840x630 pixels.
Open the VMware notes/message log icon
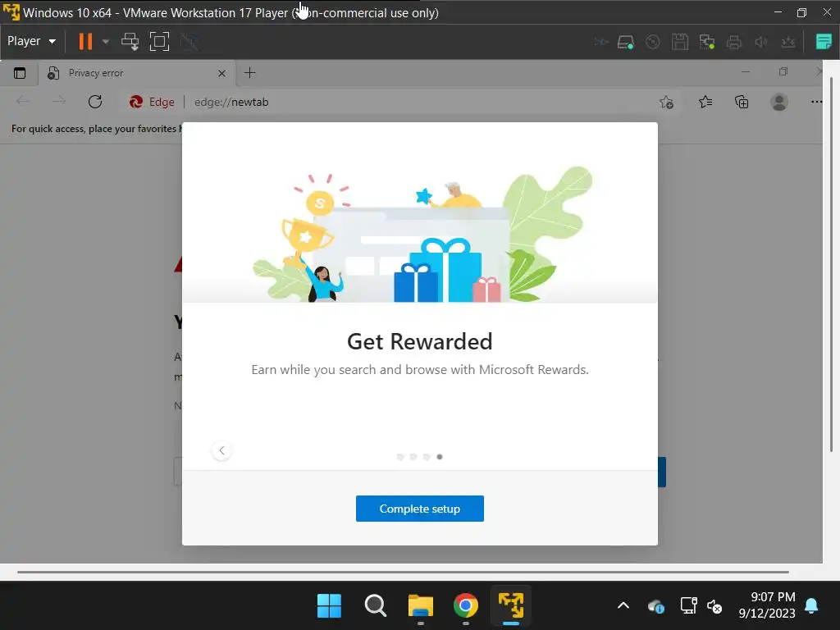click(824, 41)
